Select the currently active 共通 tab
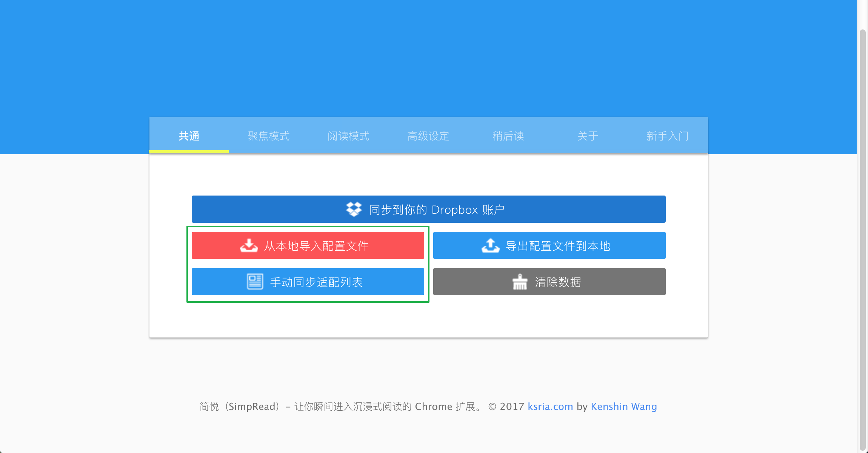This screenshot has width=868, height=453. [x=189, y=136]
